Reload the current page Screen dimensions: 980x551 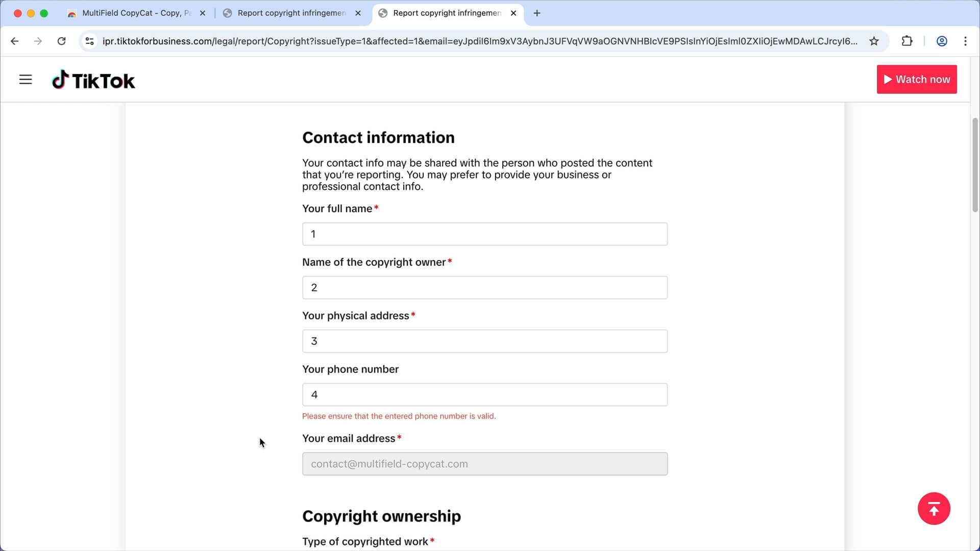pos(62,41)
